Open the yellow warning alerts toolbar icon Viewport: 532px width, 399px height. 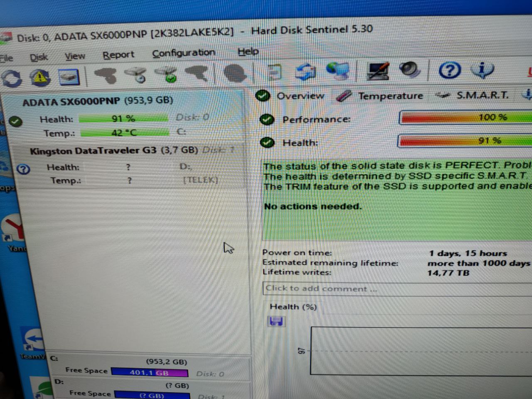click(40, 78)
